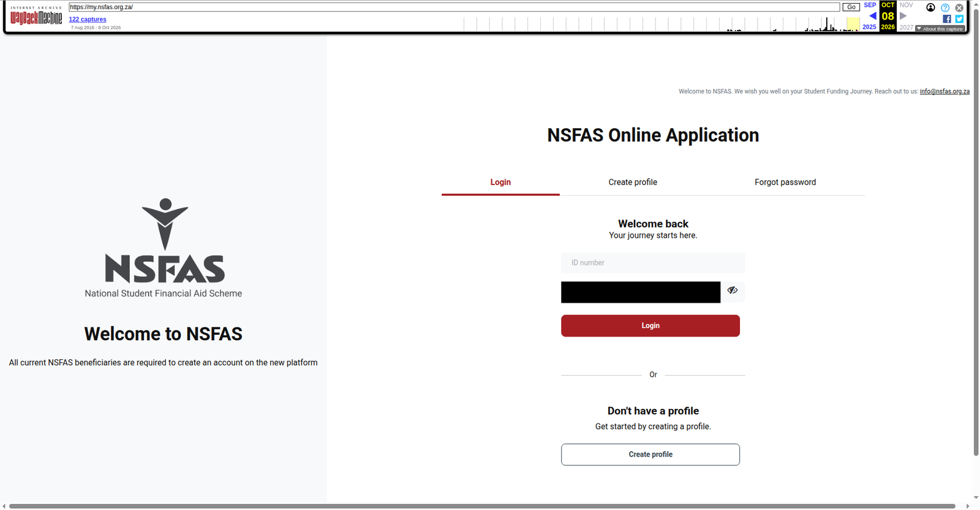This screenshot has height=510, width=980.
Task: Click into the password field
Action: [641, 292]
